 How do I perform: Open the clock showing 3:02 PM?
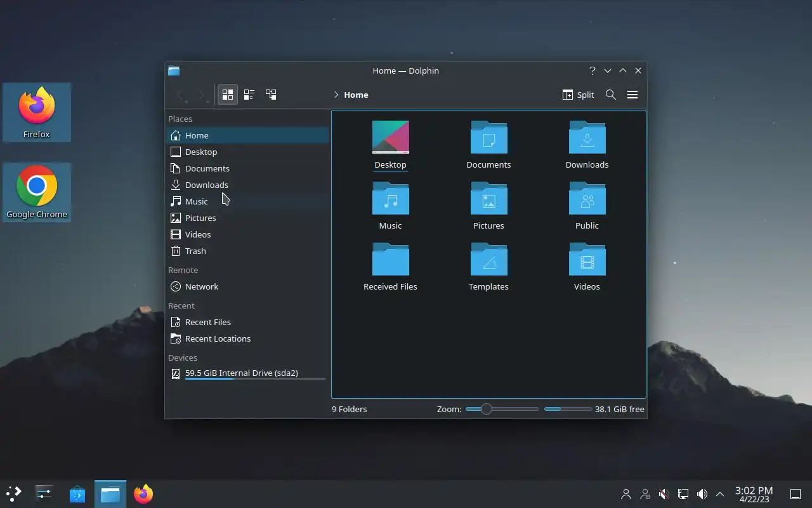(754, 494)
